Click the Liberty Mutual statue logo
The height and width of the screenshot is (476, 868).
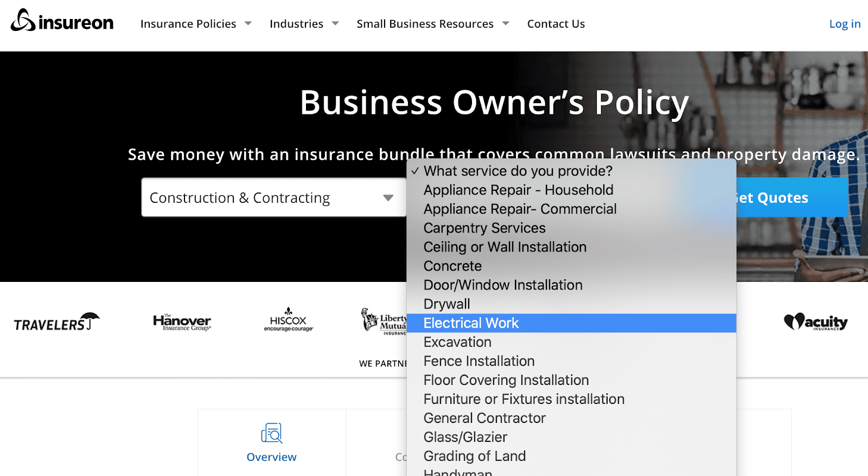coord(384,321)
